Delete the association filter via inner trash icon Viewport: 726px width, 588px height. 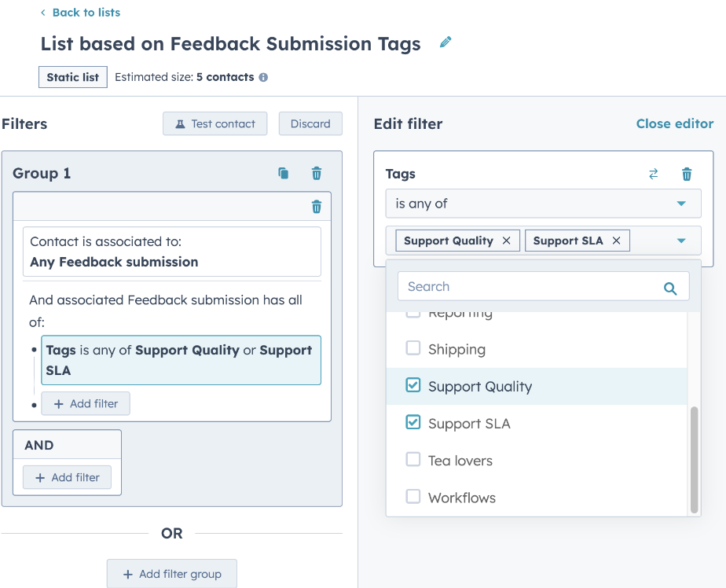click(317, 207)
